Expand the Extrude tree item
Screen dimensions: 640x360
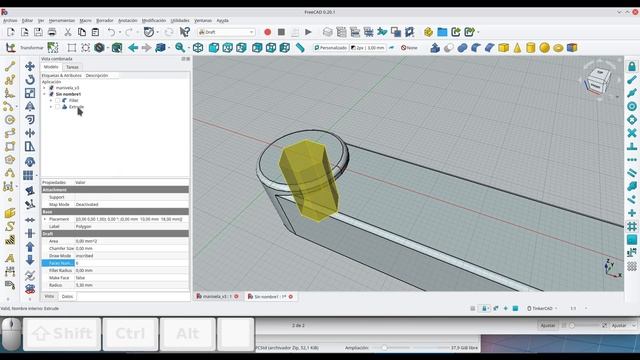51,107
